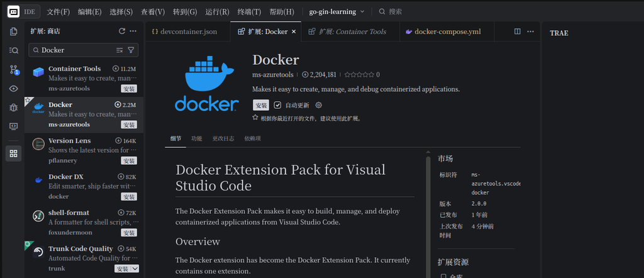This screenshot has width=644, height=278.
Task: Open the Explorer files icon in activity bar
Action: [x=14, y=31]
